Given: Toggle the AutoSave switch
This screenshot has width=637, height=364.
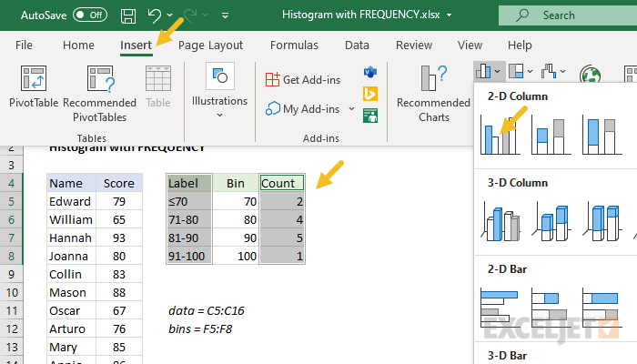Looking at the screenshot, I should (90, 15).
